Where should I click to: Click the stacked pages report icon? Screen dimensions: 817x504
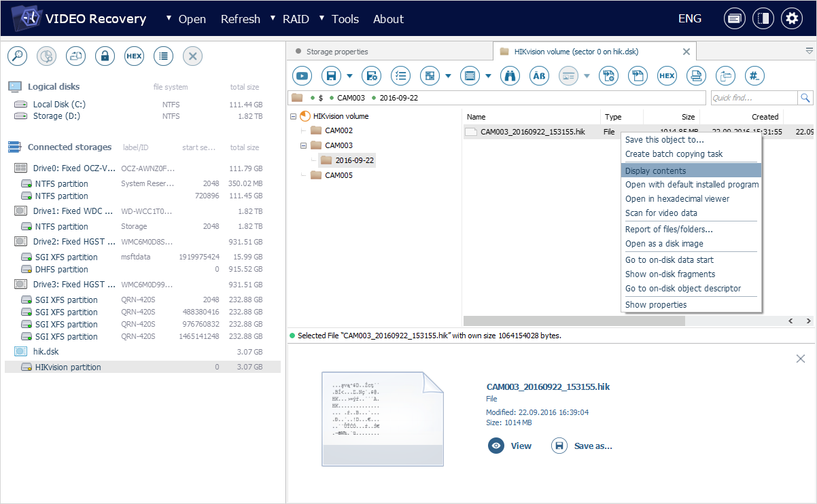tap(696, 75)
